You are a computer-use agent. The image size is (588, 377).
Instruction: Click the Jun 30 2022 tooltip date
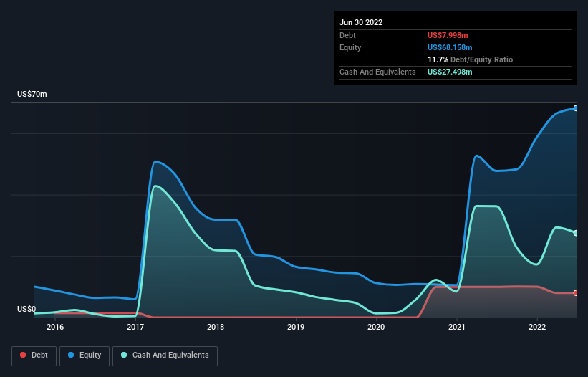(x=361, y=22)
